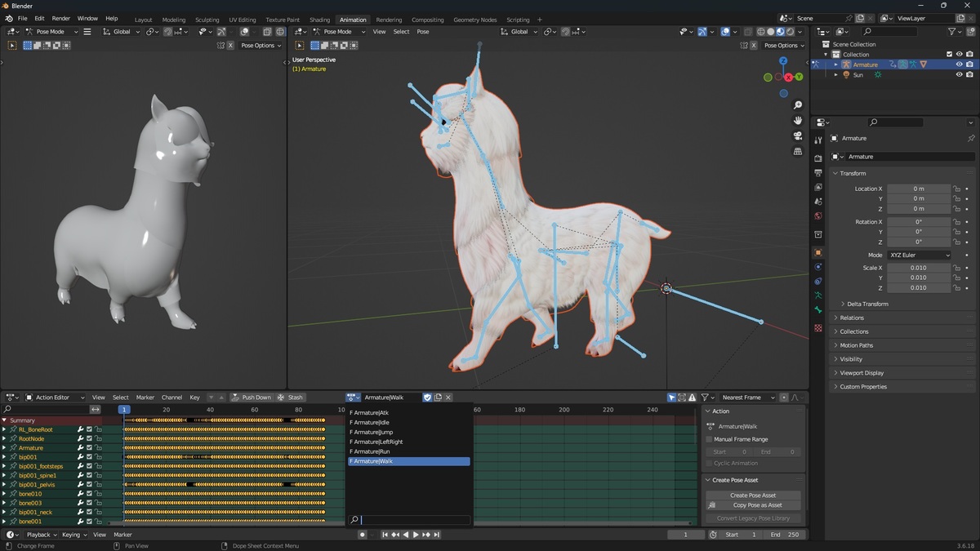Switch to orthographic grid view icon

click(798, 152)
